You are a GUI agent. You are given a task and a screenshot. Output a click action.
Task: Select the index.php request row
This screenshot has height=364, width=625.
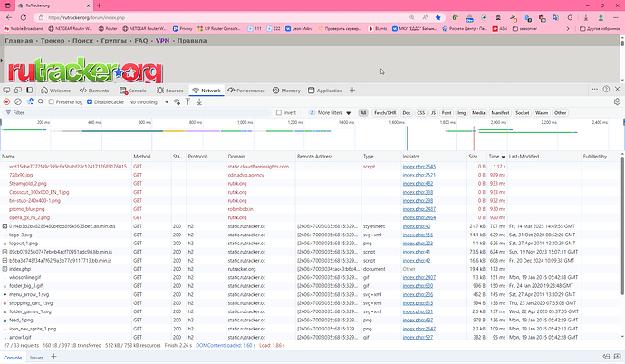tap(311, 269)
